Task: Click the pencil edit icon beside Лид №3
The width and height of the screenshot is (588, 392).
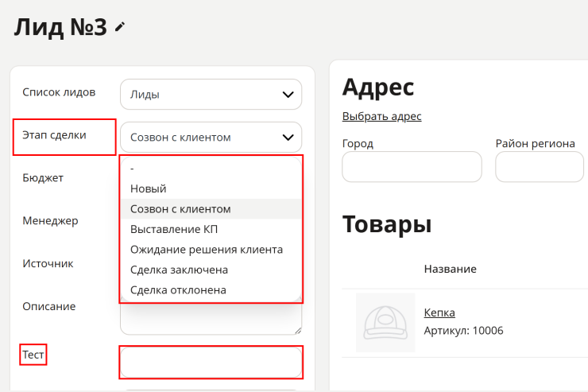Action: [x=120, y=27]
